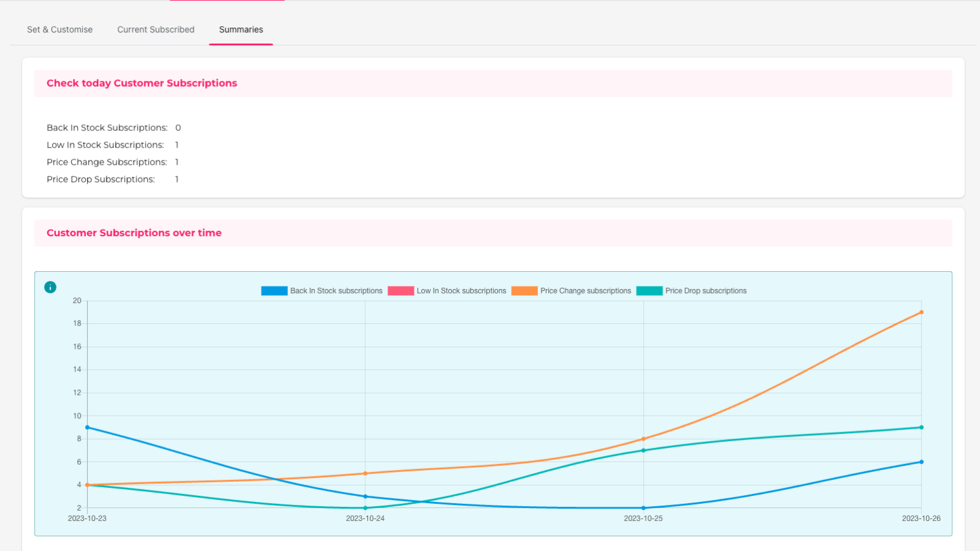Open the Set & Customise tab
The image size is (980, 551).
pyautogui.click(x=59, y=29)
